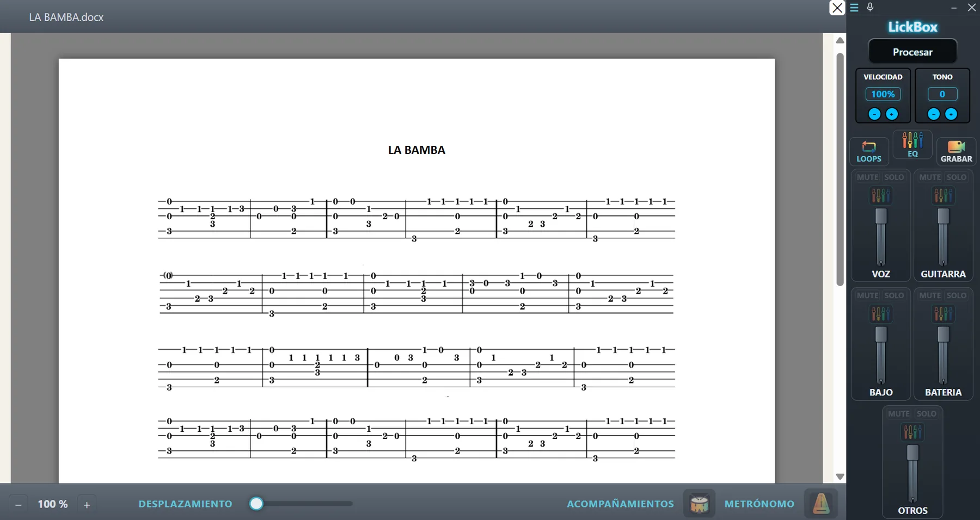Raise the Tono pitch value
Viewport: 980px width, 520px height.
tap(951, 114)
